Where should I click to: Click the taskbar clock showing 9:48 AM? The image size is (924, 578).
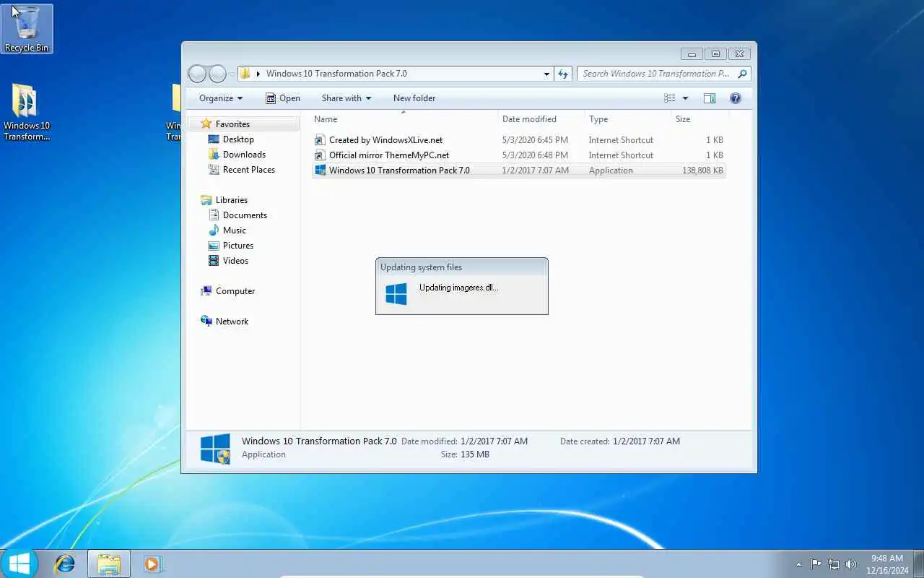pos(887,564)
